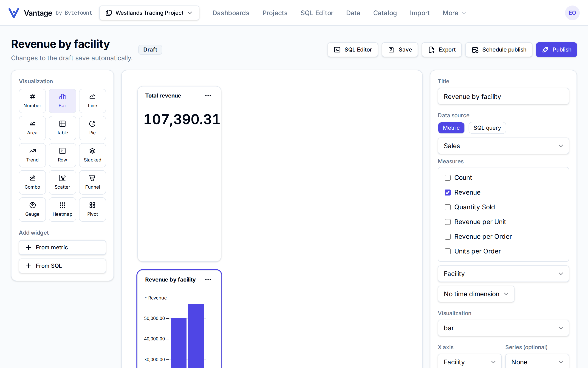
Task: Expand the No time dimension dropdown
Action: 476,294
